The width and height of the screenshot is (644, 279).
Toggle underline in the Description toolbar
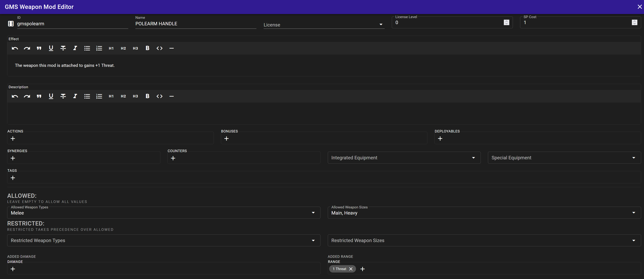coord(51,96)
